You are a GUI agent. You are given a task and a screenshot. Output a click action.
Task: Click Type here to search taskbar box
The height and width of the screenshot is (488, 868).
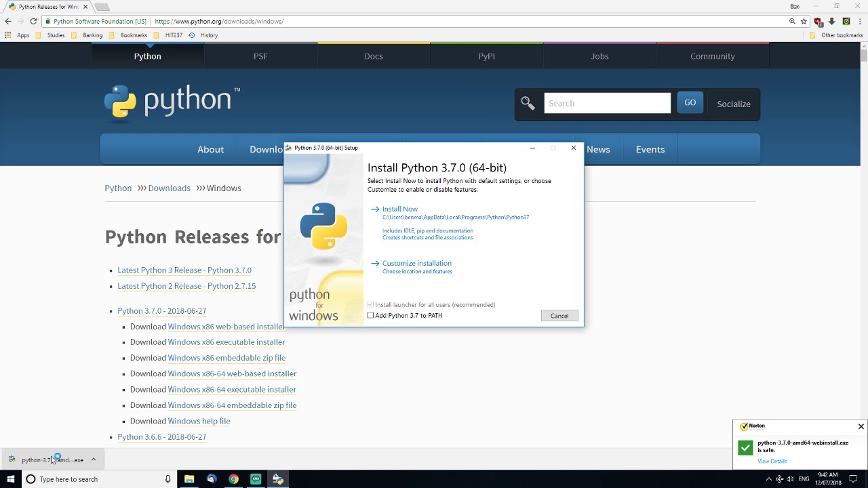pos(98,479)
